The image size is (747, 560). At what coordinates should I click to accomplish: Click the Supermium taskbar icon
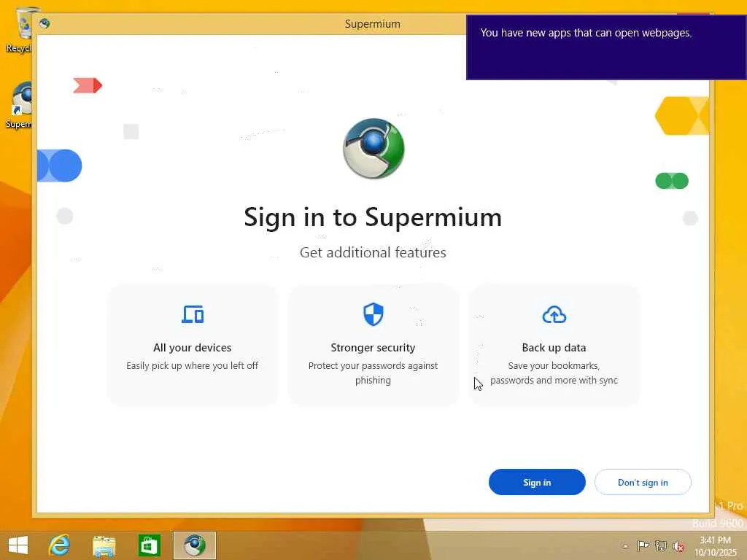pyautogui.click(x=194, y=545)
